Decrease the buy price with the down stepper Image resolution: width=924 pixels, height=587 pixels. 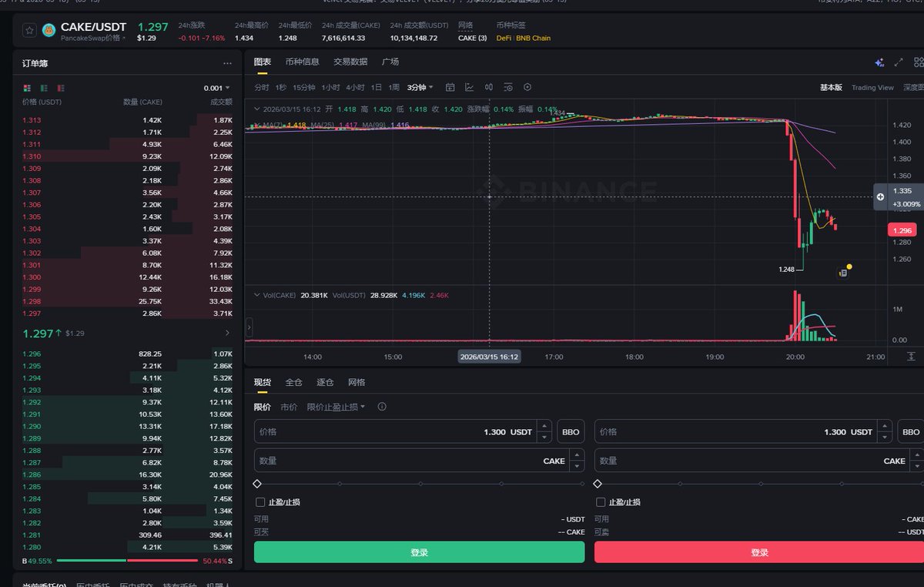(544, 437)
